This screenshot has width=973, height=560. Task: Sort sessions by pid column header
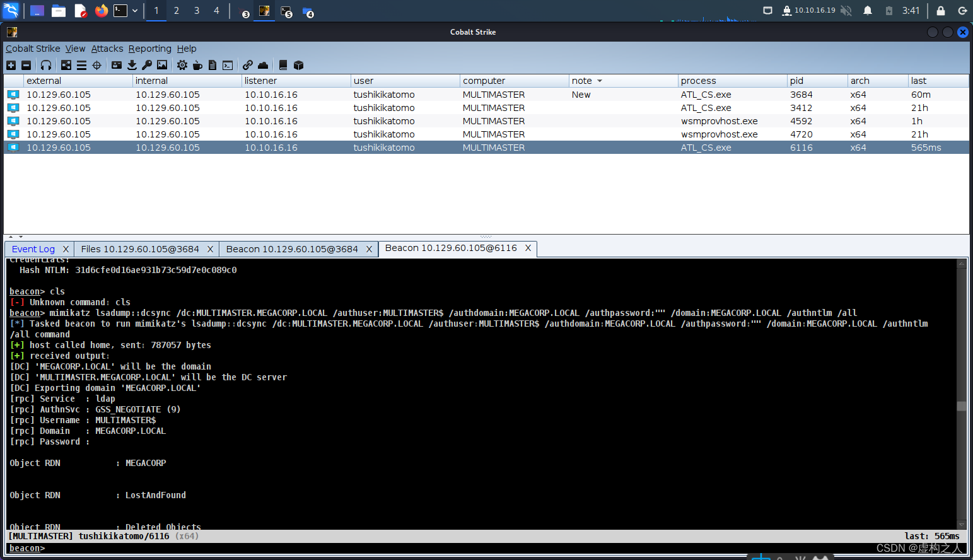(817, 81)
